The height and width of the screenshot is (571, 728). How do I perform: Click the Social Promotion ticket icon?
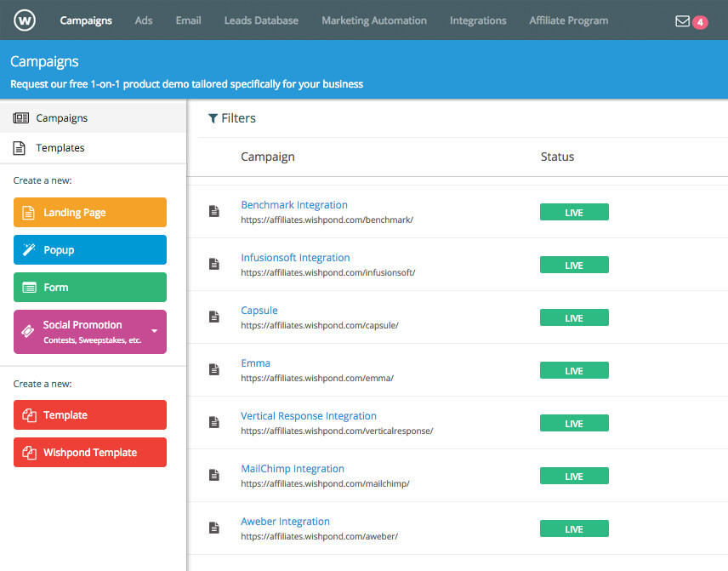[x=28, y=331]
